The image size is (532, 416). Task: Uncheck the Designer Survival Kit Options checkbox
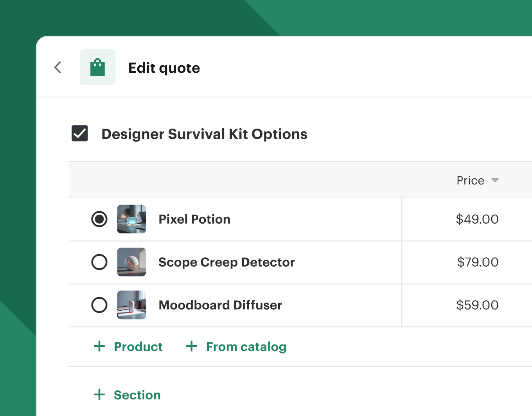click(80, 133)
